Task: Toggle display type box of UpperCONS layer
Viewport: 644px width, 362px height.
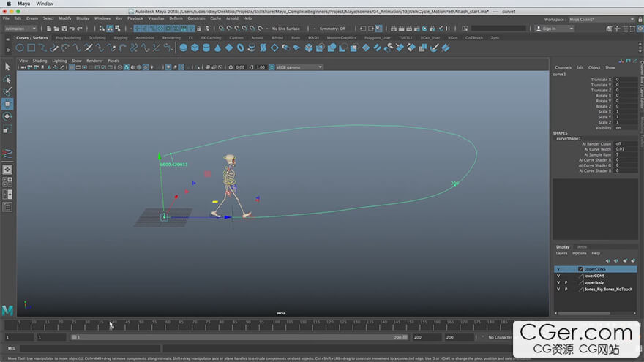Action: pyautogui.click(x=573, y=269)
